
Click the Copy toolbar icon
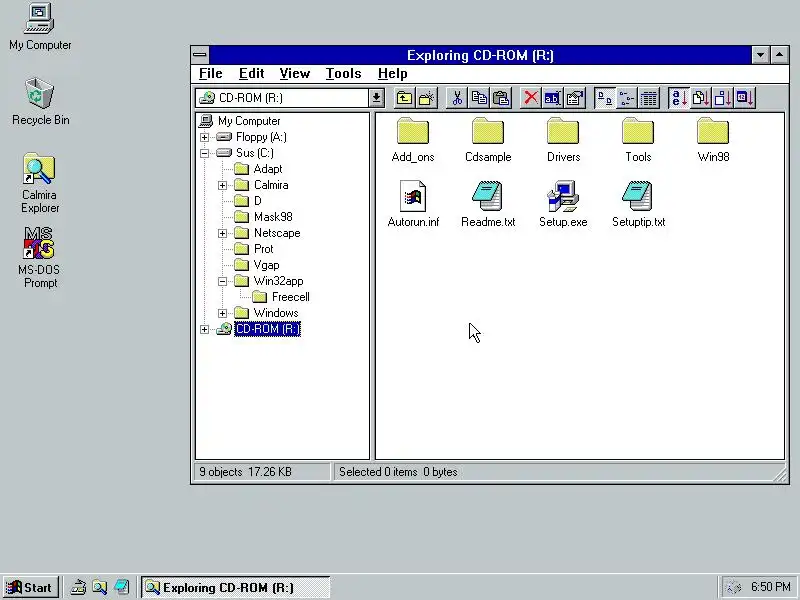479,97
